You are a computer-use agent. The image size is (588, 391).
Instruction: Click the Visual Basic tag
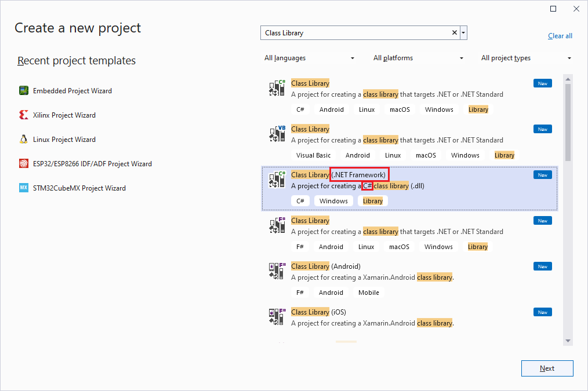tap(313, 155)
